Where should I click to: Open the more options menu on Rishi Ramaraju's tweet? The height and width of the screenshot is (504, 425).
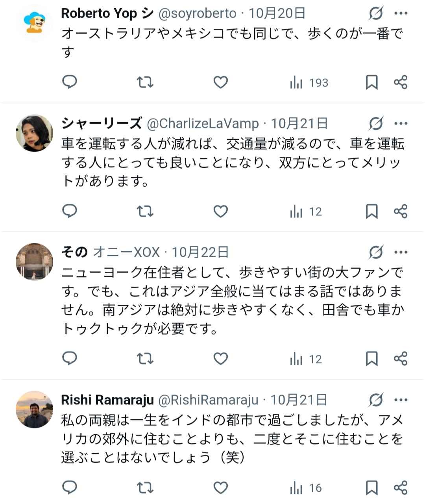pos(401,399)
